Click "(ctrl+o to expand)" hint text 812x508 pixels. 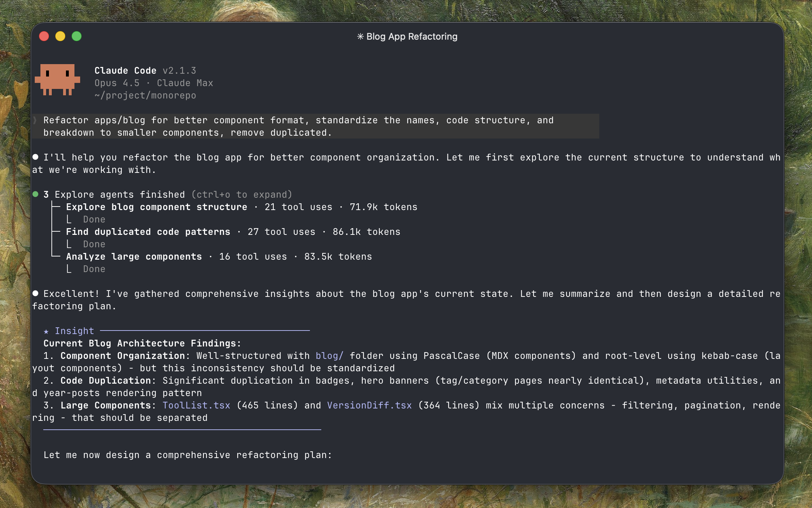241,194
